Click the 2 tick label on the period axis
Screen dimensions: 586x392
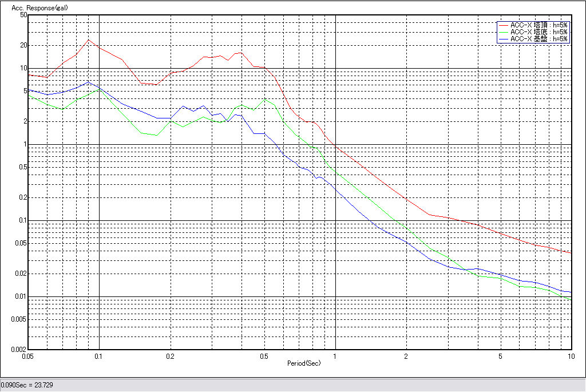pyautogui.click(x=406, y=356)
